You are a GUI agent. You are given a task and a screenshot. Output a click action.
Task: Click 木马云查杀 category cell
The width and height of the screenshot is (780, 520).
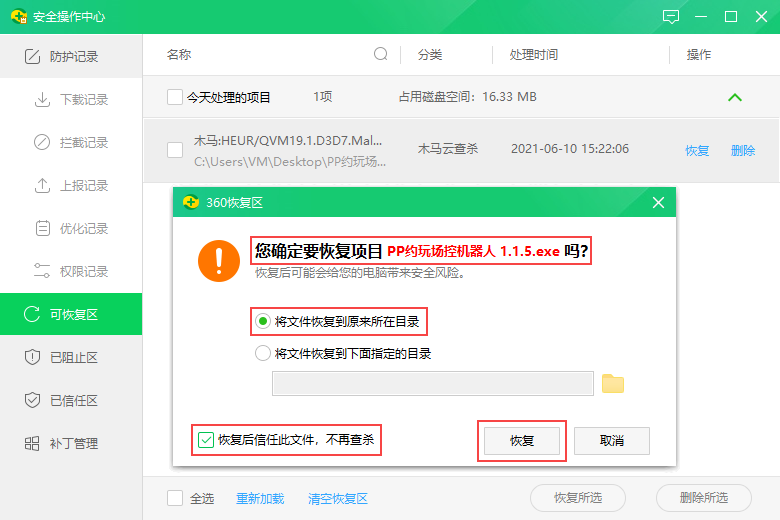448,149
